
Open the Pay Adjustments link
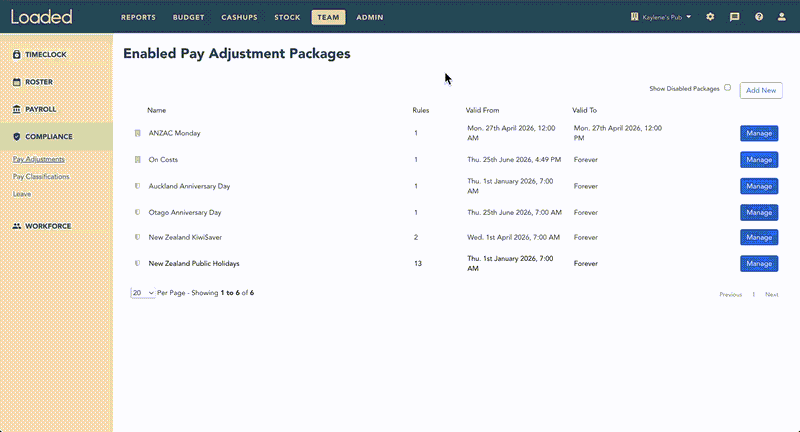tap(39, 159)
